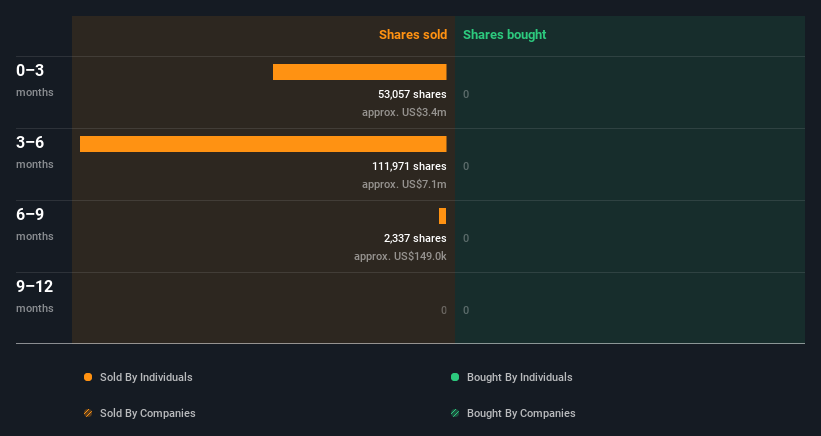Click the striped Bought By Companies legend icon
821x436 pixels.
[455, 413]
